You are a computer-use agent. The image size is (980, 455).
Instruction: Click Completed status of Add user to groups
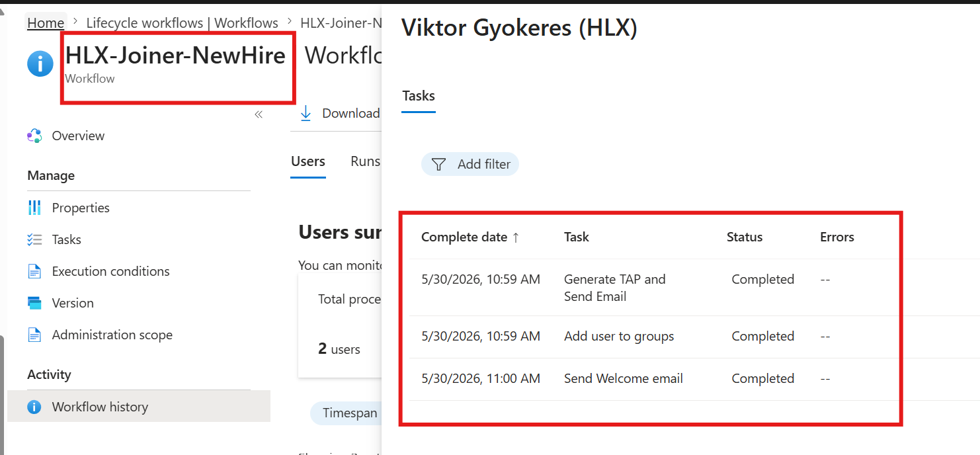point(762,336)
